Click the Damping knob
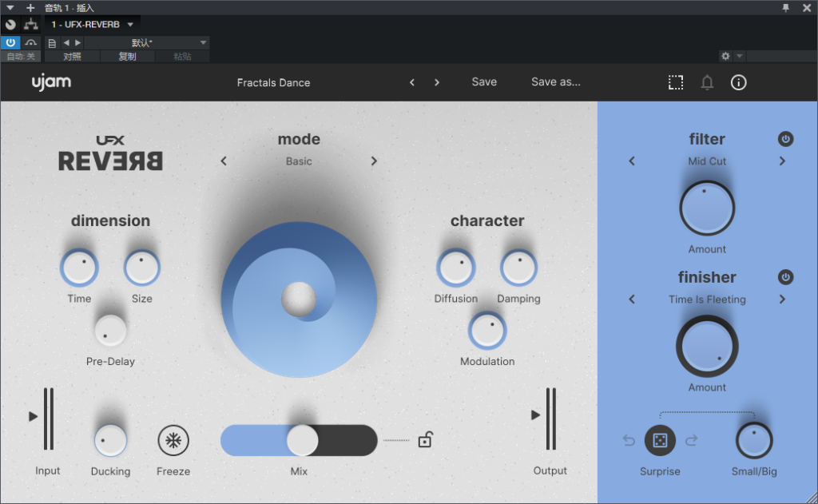This screenshot has height=504, width=818. (518, 268)
